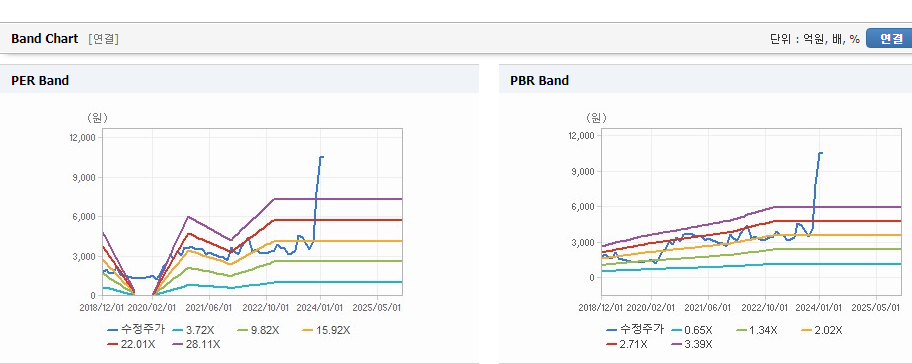Click the PER Band panel title
The height and width of the screenshot is (364, 912).
coord(40,81)
